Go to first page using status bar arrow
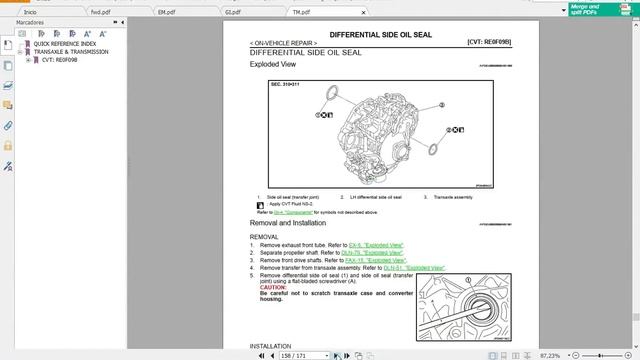The height and width of the screenshot is (360, 640). coord(262,356)
